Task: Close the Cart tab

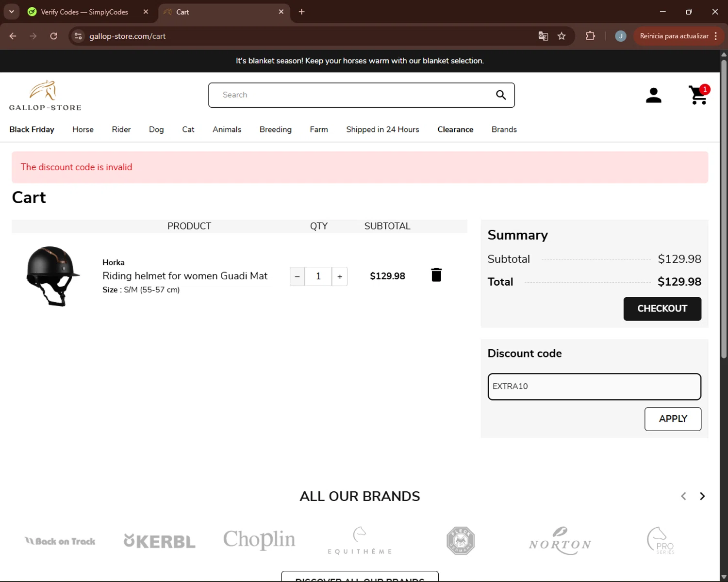Action: click(x=281, y=12)
